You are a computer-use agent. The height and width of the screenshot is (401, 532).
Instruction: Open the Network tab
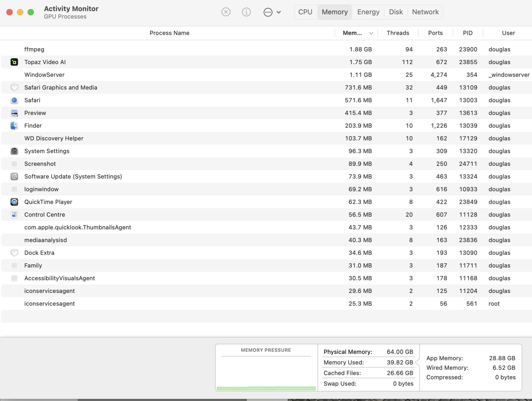point(425,12)
